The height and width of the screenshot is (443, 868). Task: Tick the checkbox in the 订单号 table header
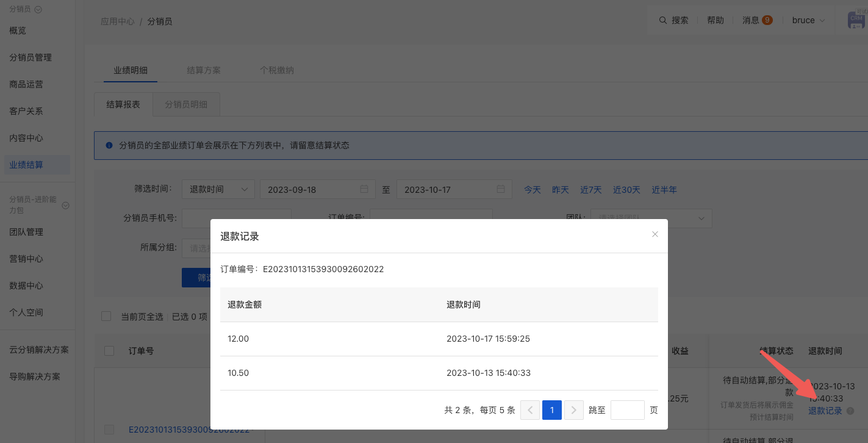(109, 351)
